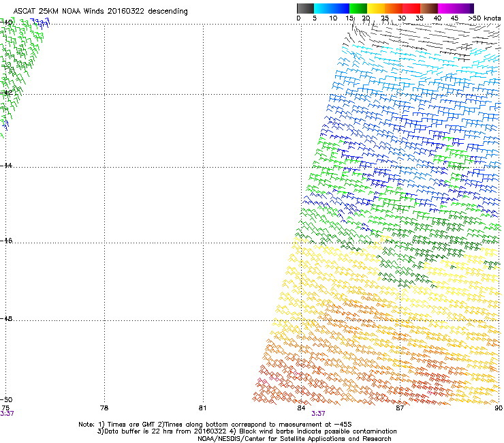This screenshot has height=443, width=504.
Task: Select the brown 35-40 knots legend segment
Action: [429, 8]
